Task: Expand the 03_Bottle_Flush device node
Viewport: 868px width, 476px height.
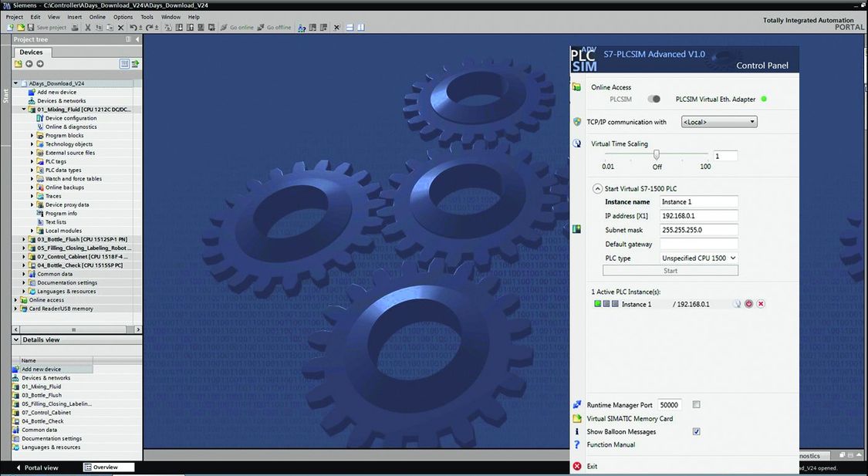Action: point(24,240)
